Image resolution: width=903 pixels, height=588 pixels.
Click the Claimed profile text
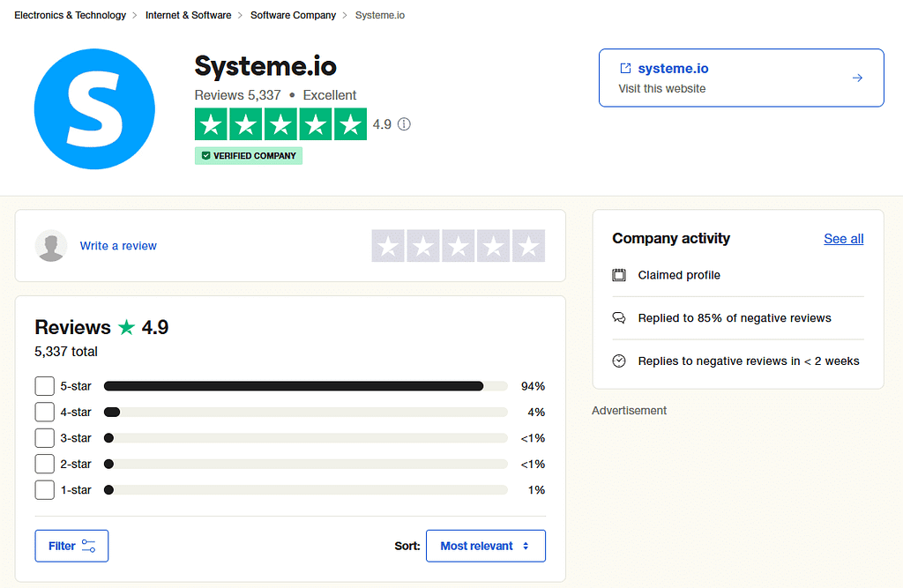679,275
